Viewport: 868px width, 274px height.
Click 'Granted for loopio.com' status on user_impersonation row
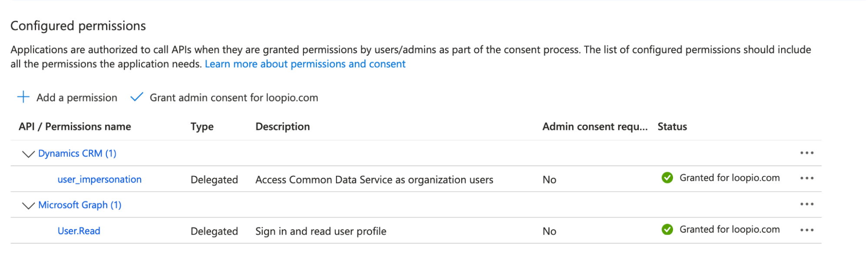729,178
